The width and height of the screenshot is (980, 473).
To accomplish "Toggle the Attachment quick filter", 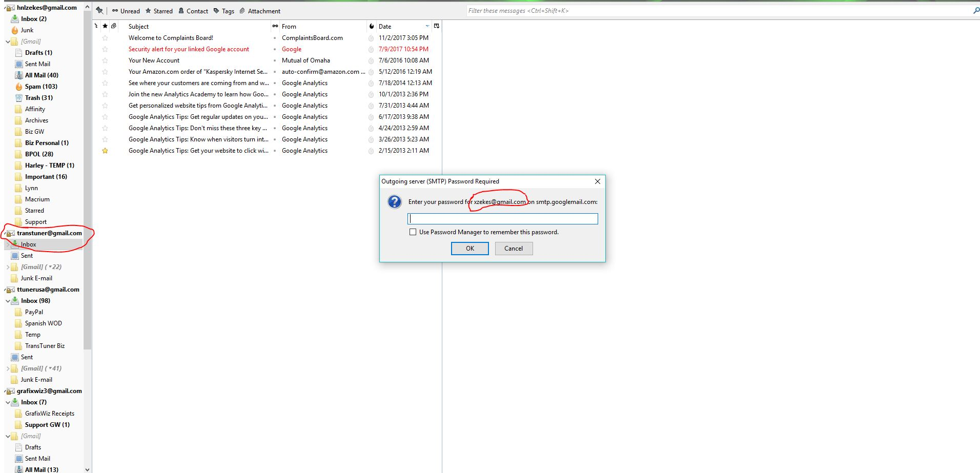I will pos(260,11).
